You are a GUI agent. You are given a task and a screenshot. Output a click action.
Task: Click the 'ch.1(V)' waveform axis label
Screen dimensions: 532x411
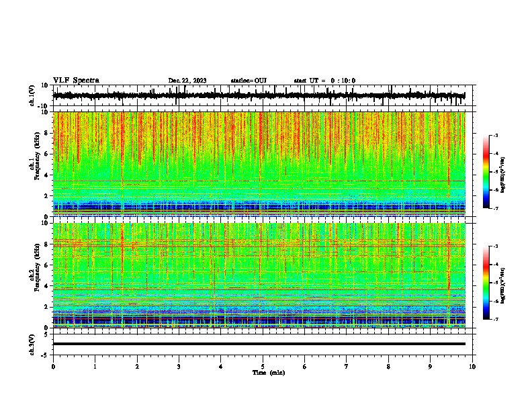pos(32,95)
